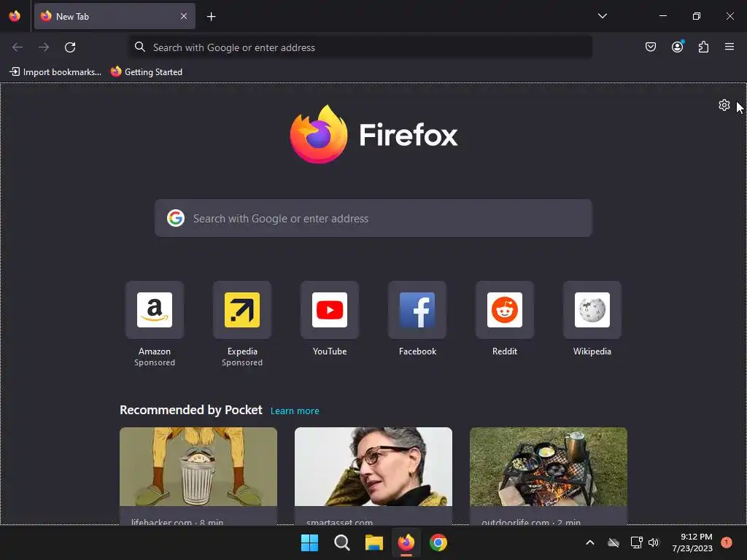The width and height of the screenshot is (747, 560).
Task: Open the outdoorlife.com campfire story thumbnail
Action: (549, 467)
